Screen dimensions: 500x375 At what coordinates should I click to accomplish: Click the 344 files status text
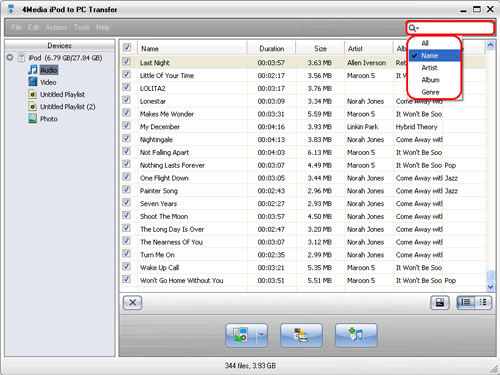click(x=250, y=366)
